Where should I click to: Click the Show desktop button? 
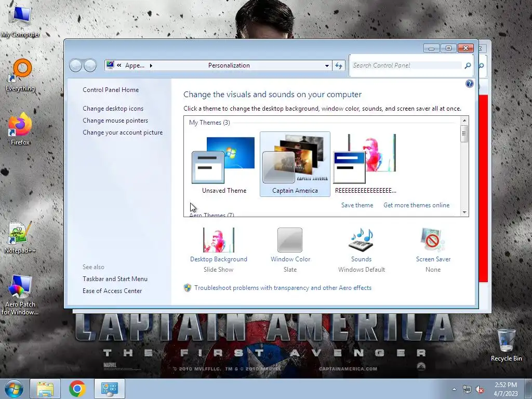[x=528, y=389]
